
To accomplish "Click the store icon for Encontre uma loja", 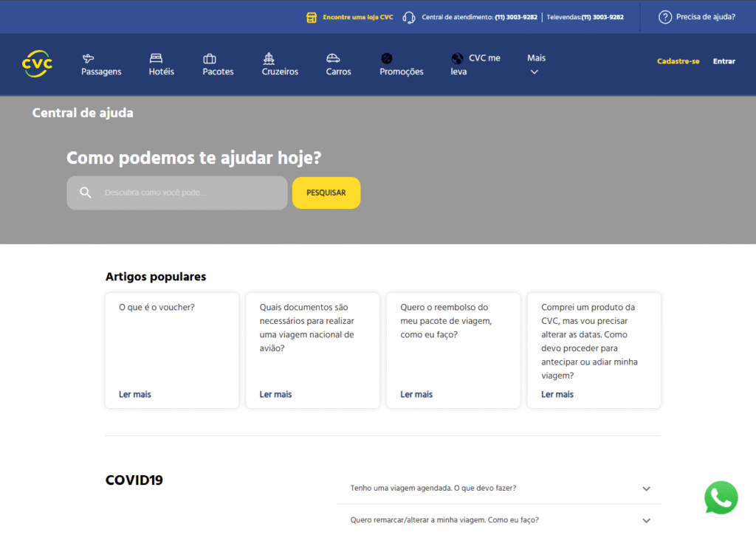I will pos(312,17).
